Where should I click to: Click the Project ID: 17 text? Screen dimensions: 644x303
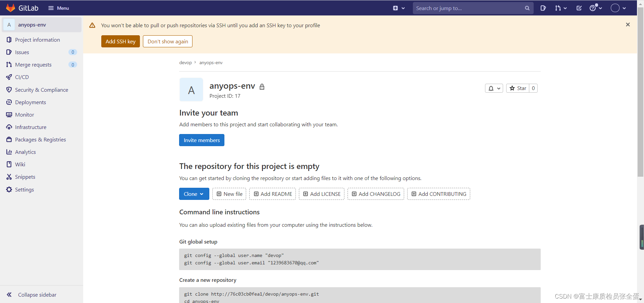[225, 96]
